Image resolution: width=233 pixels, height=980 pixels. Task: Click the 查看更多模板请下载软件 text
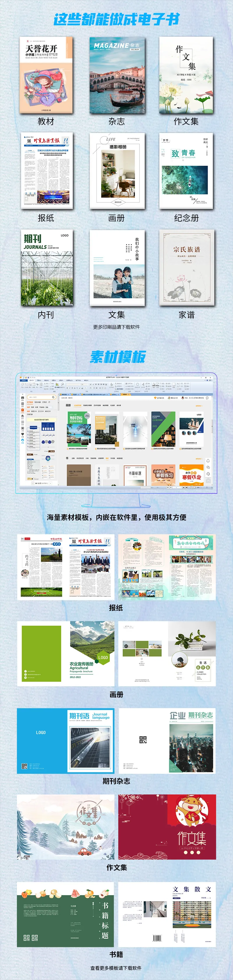116,968
